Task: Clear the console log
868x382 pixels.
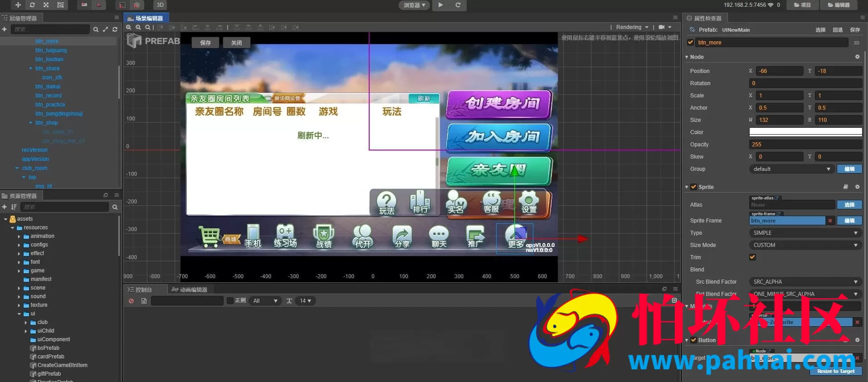Action: (131, 301)
